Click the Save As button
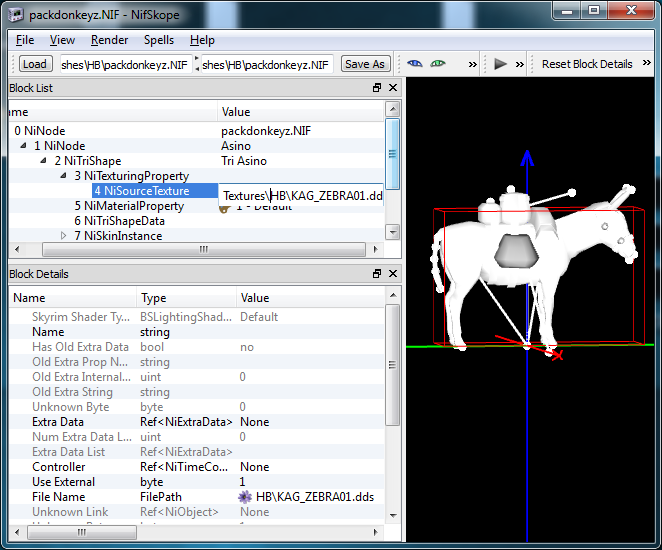The image size is (662, 550). click(x=364, y=64)
